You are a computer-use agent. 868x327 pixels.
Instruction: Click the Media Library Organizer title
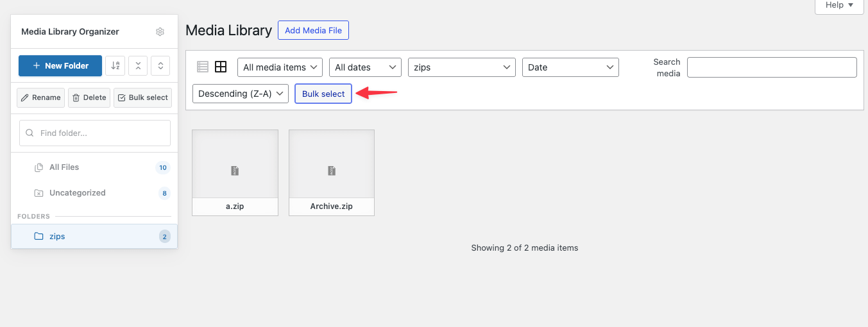click(x=70, y=31)
